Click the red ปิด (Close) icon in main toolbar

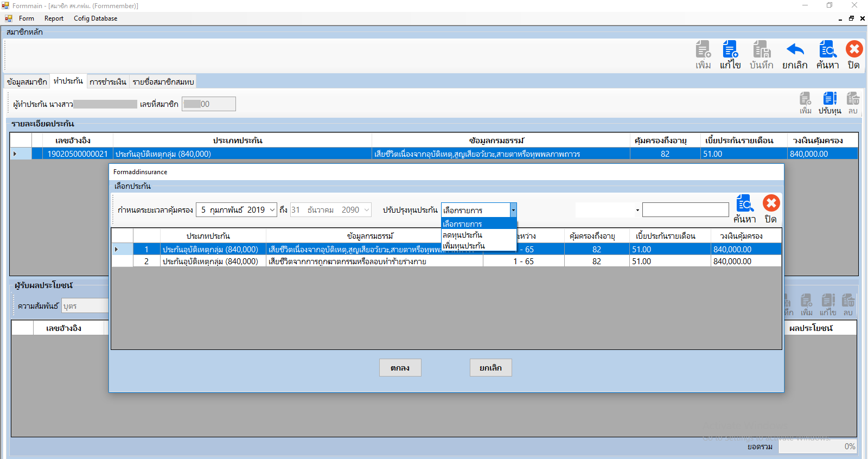pos(854,50)
